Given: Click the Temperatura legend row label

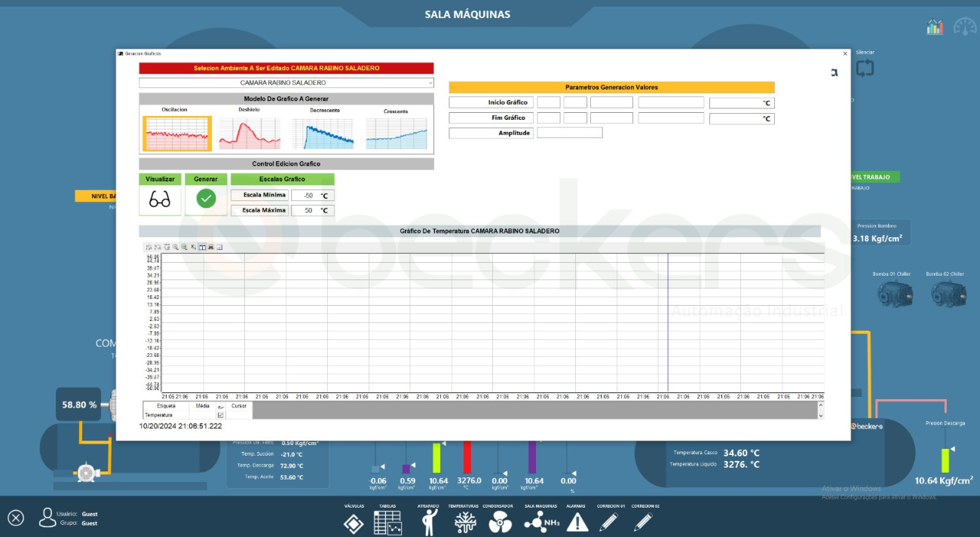Looking at the screenshot, I should (x=158, y=415).
